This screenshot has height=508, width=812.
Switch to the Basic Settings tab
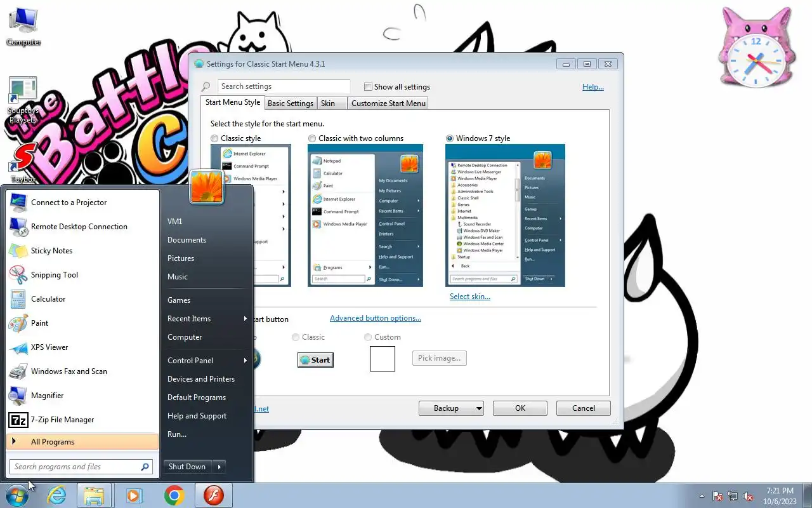(x=291, y=104)
